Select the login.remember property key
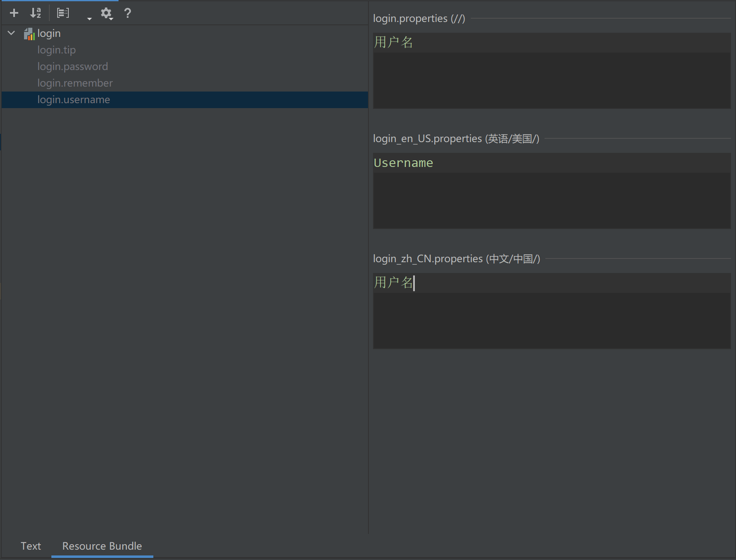 pyautogui.click(x=75, y=83)
